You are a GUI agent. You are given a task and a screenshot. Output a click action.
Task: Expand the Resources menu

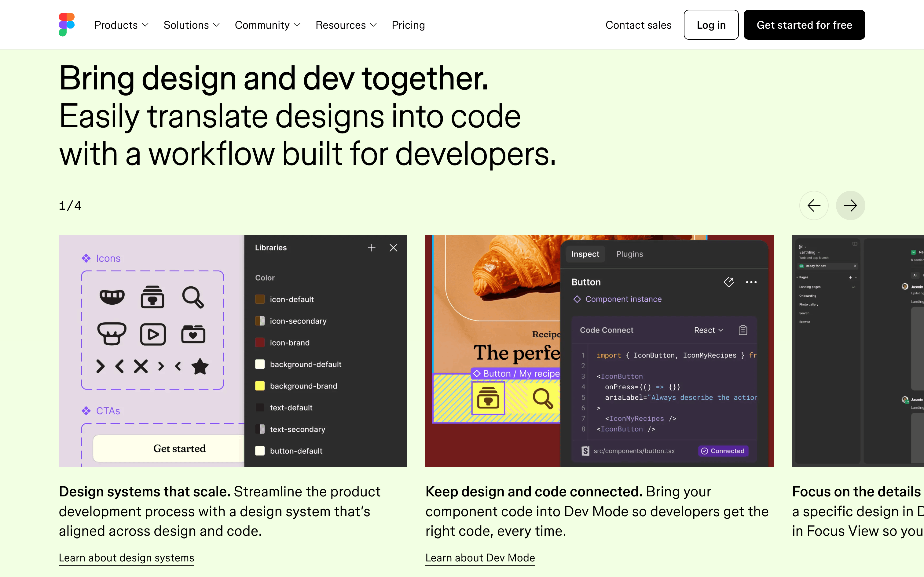tap(346, 25)
